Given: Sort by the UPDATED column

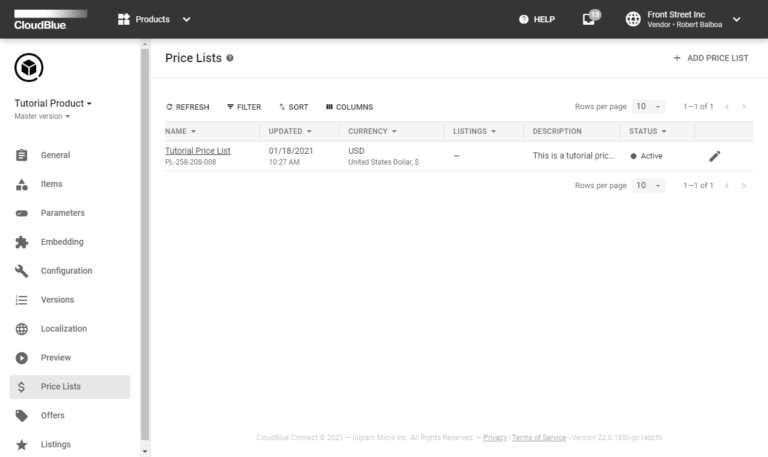Looking at the screenshot, I should coord(289,131).
